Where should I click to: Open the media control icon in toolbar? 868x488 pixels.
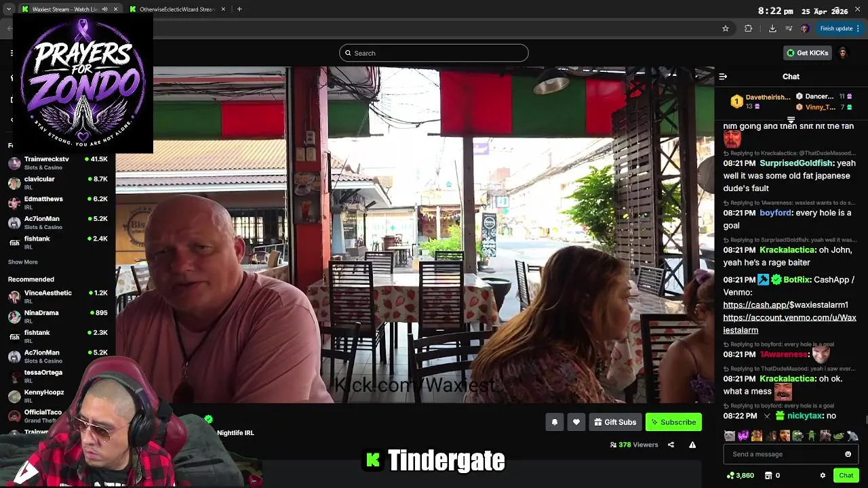click(x=789, y=28)
